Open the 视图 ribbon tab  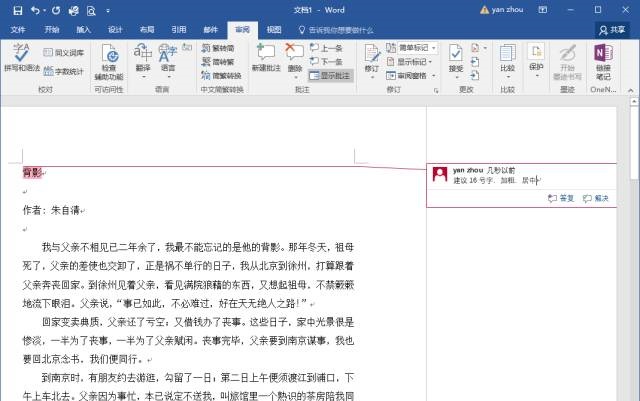click(x=274, y=30)
